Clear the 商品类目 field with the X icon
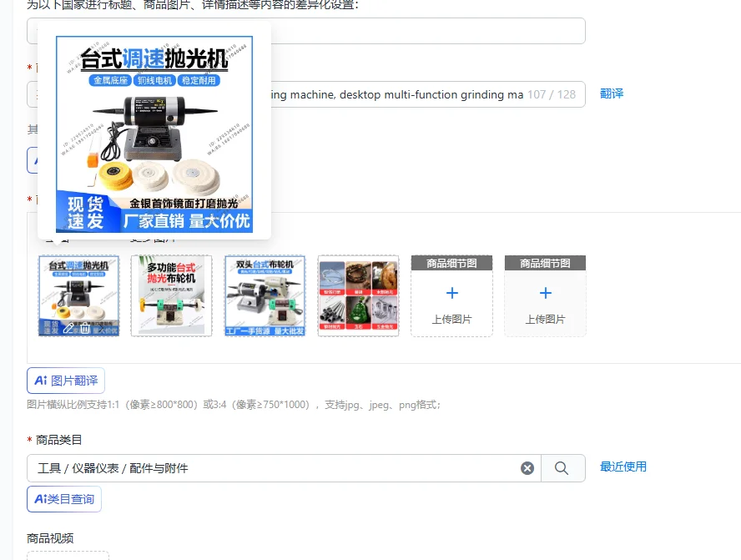 click(x=527, y=468)
